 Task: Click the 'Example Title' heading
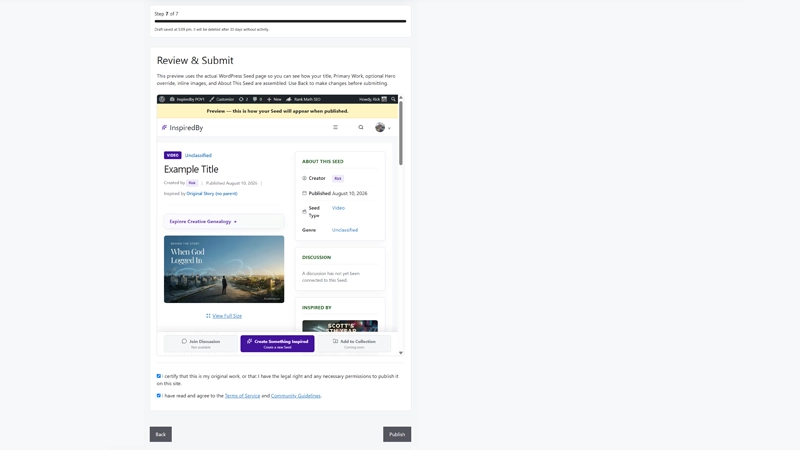tap(191, 169)
